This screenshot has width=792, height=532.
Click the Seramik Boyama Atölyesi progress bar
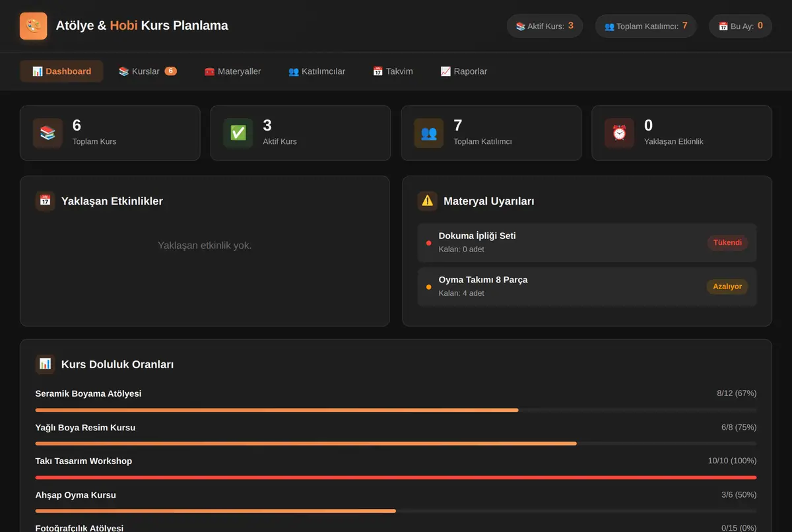click(396, 410)
